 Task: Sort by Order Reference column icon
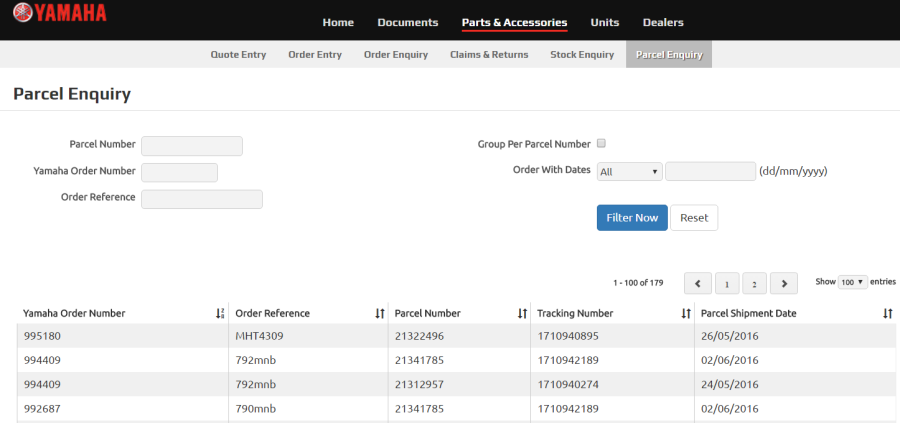click(379, 313)
